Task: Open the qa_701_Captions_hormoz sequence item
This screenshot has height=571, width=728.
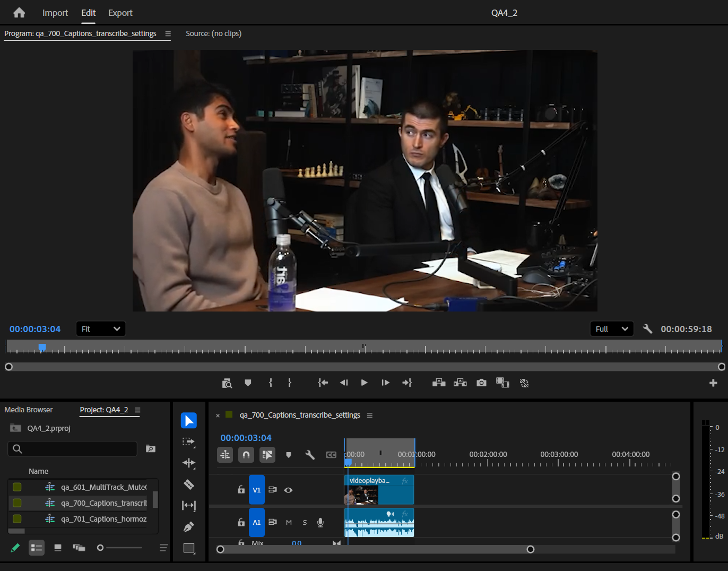Action: (103, 519)
